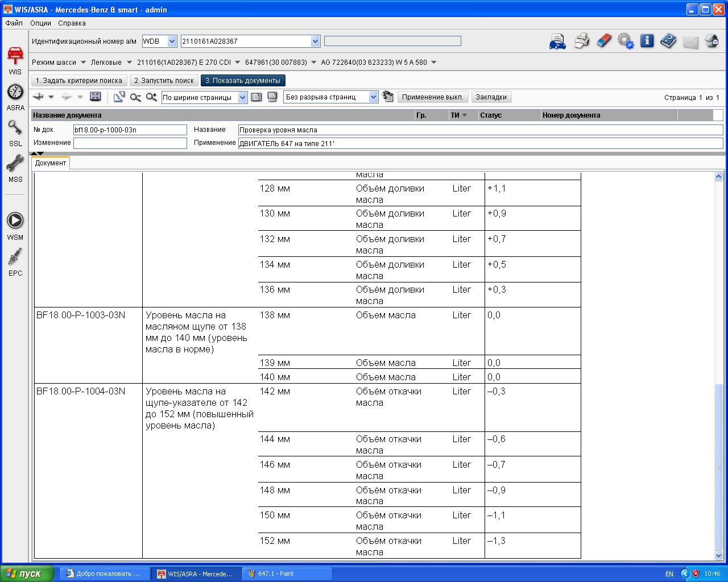Viewport: 728px width, 582px height.
Task: Click scrollbar down arrow in document
Action: (718, 555)
